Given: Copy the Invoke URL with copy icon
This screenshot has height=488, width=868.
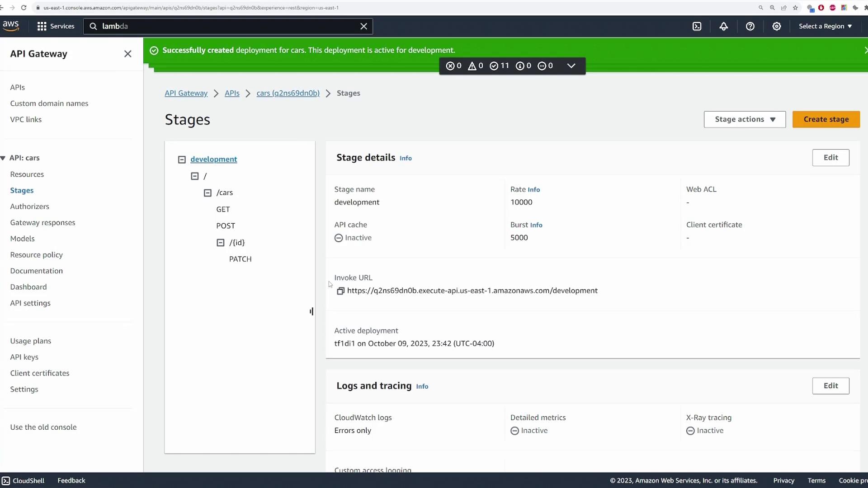Looking at the screenshot, I should (x=340, y=291).
